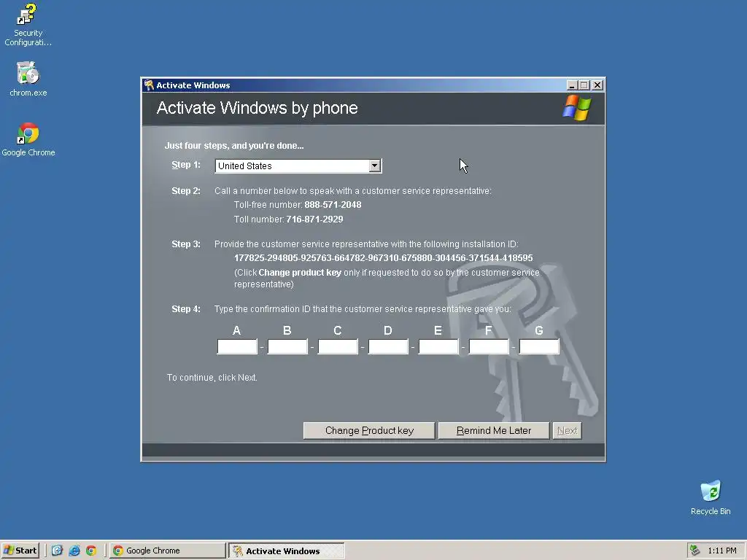Click the greyed-out Next button
747x560 pixels.
[x=567, y=430]
